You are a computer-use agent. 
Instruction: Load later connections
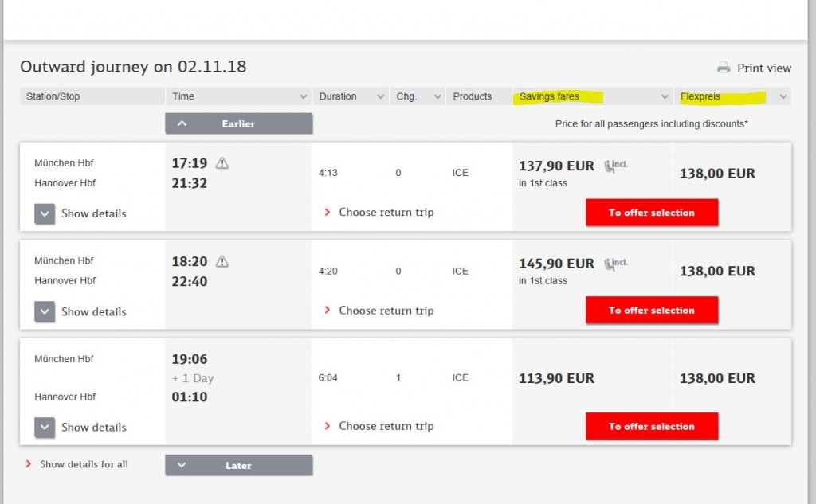(x=238, y=466)
